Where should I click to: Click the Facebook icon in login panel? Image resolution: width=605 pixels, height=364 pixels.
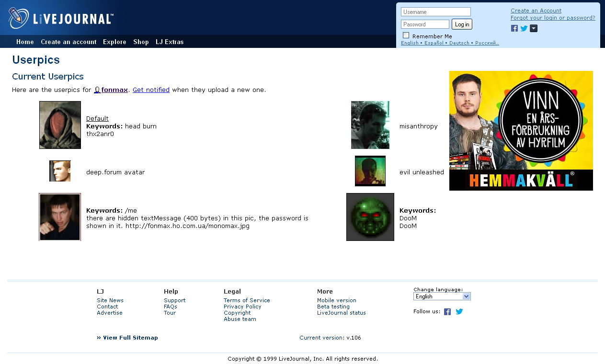tap(514, 28)
